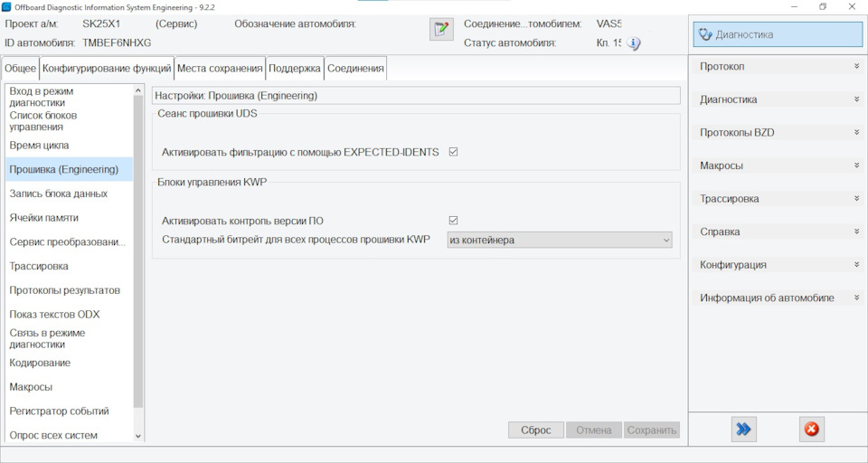Select 'Кодирование' list item
The height and width of the screenshot is (463, 868).
pyautogui.click(x=70, y=363)
